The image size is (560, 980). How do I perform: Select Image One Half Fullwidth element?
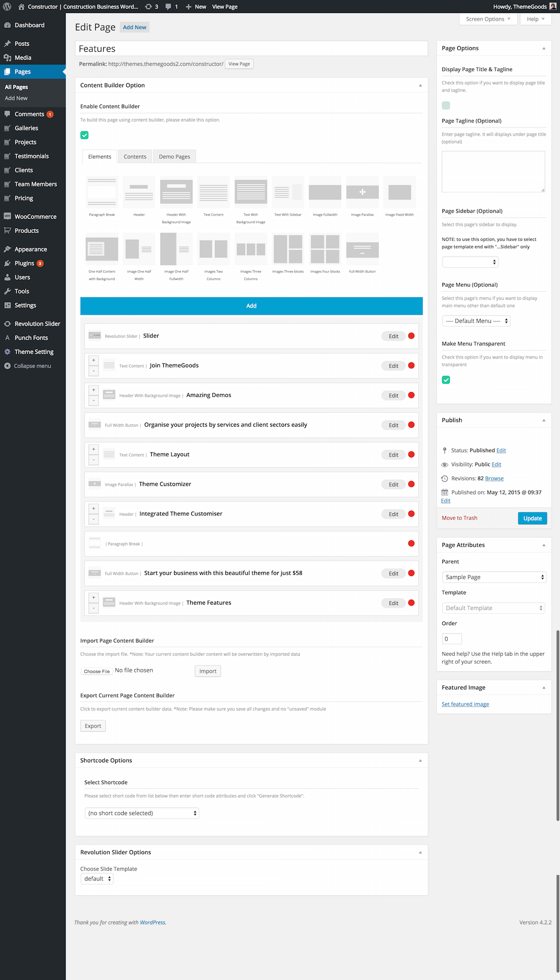click(x=176, y=249)
